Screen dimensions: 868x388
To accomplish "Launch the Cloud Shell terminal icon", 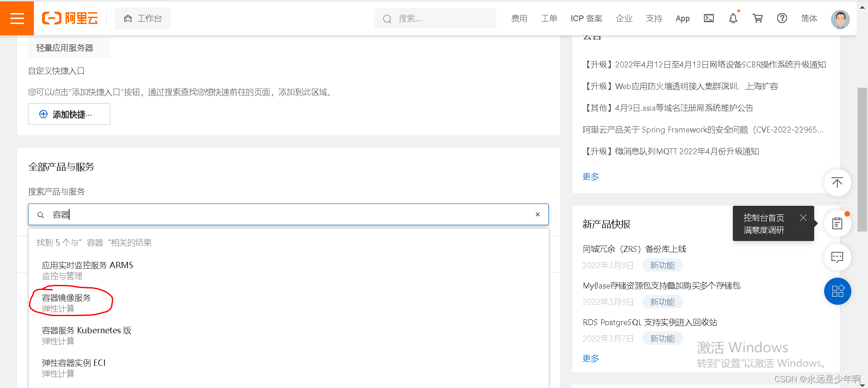I will 709,18.
